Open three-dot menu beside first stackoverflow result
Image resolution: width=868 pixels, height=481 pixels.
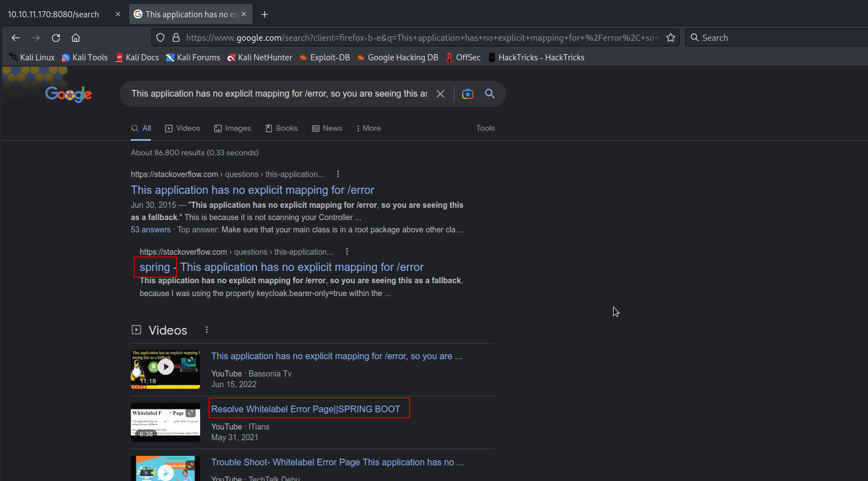(338, 174)
